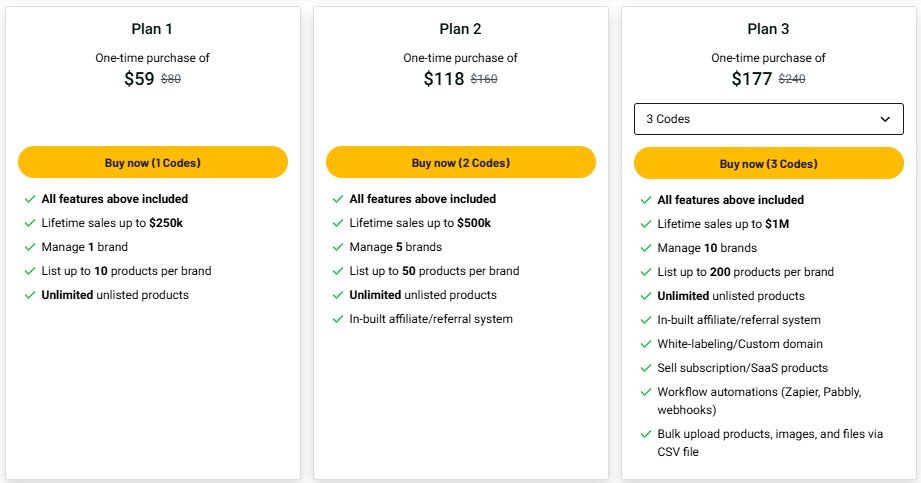The height and width of the screenshot is (483, 921).
Task: Click the Buy now (1 Codes) button
Action: 153,162
